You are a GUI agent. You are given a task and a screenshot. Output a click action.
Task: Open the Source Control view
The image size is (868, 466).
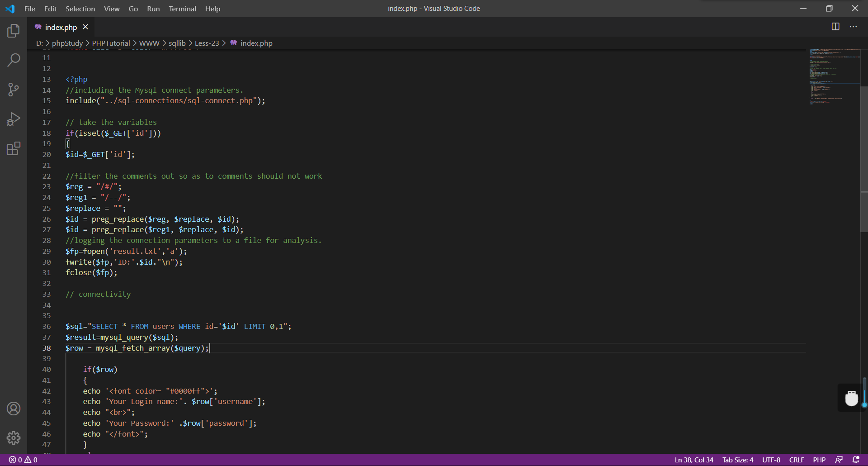point(14,89)
